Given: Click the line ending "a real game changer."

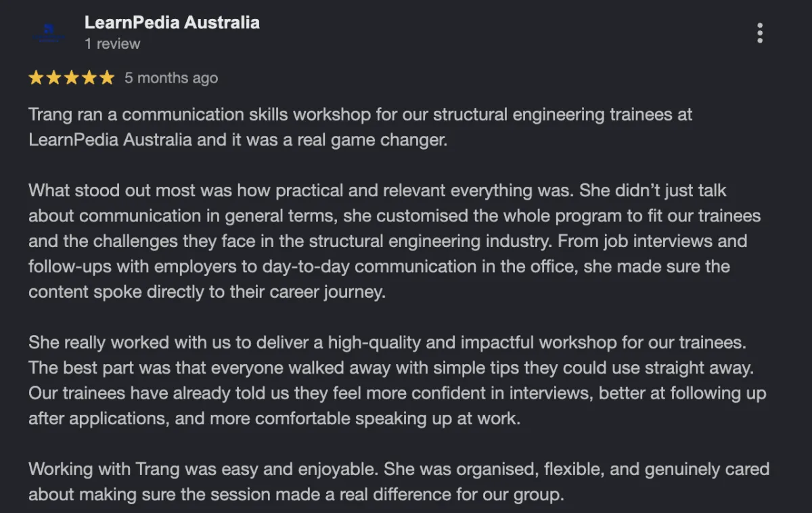Looking at the screenshot, I should click(238, 140).
